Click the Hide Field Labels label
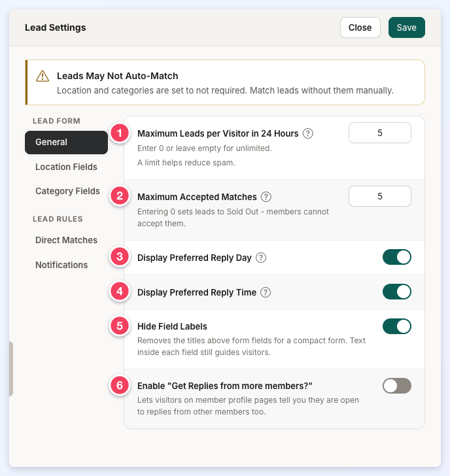The image size is (450, 476). (x=172, y=326)
